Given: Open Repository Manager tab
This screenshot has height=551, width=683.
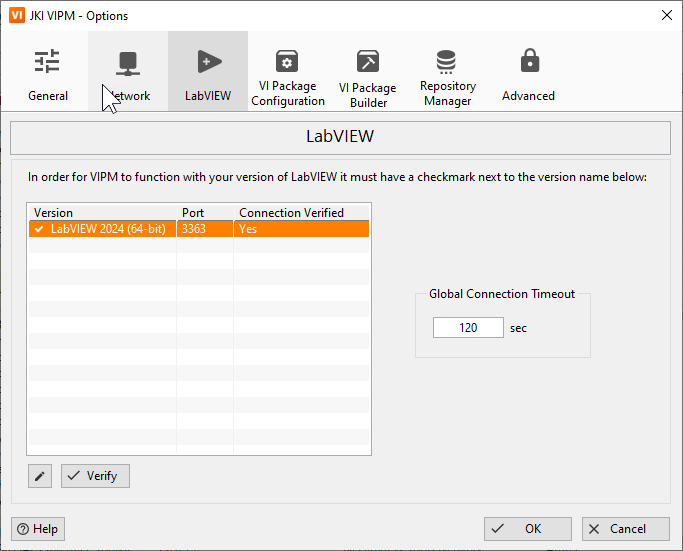Looking at the screenshot, I should 448,71.
